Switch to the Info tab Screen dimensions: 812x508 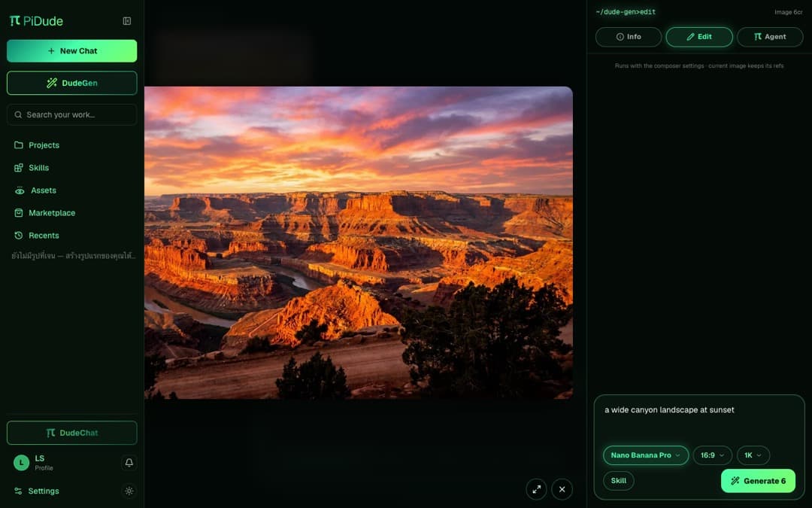click(628, 37)
